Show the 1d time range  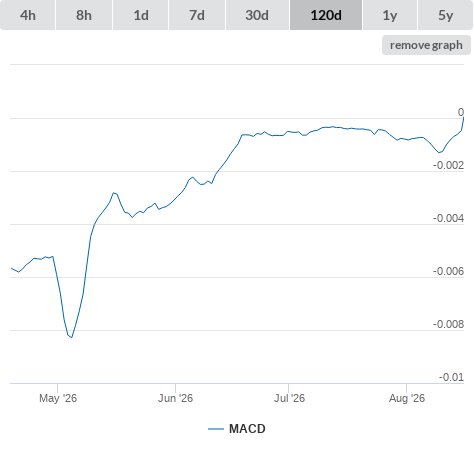(141, 15)
